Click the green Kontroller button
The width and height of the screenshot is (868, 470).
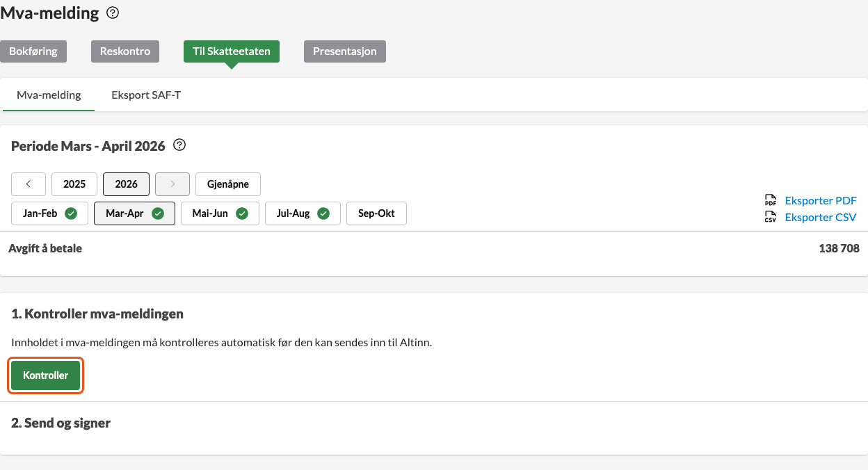tap(46, 375)
